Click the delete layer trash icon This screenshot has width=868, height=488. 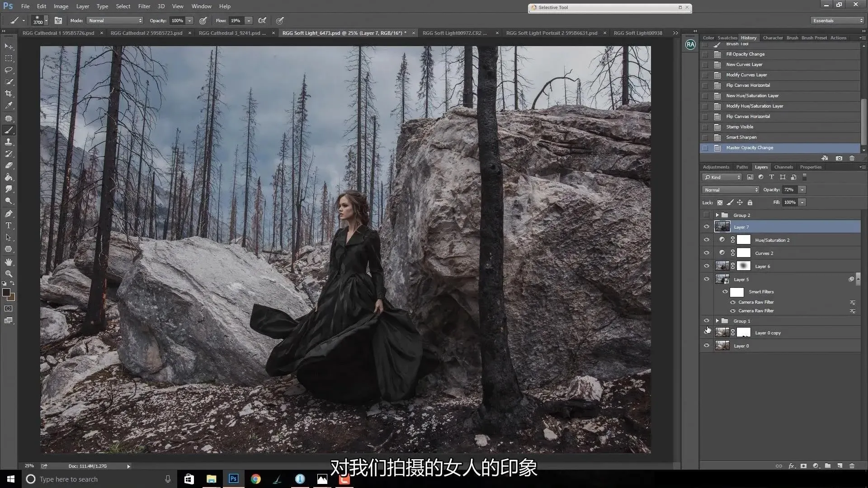[852, 466]
